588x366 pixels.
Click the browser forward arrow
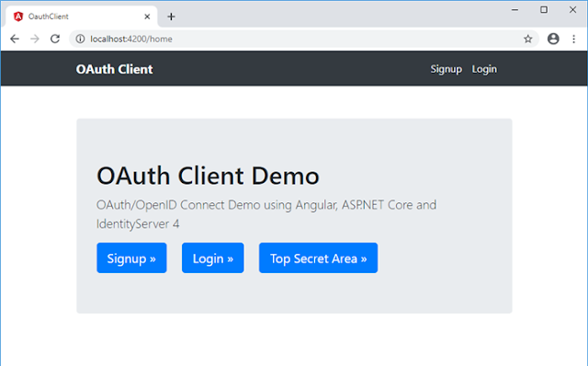(x=35, y=39)
